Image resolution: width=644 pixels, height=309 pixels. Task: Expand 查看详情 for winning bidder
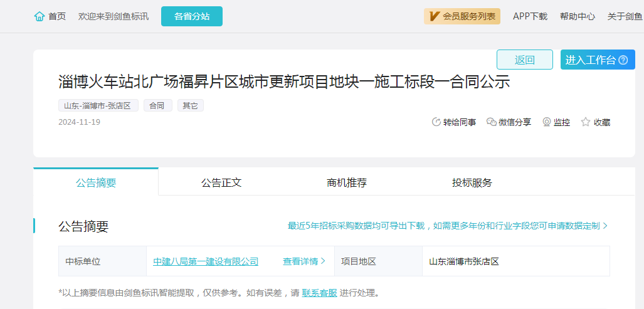point(304,261)
